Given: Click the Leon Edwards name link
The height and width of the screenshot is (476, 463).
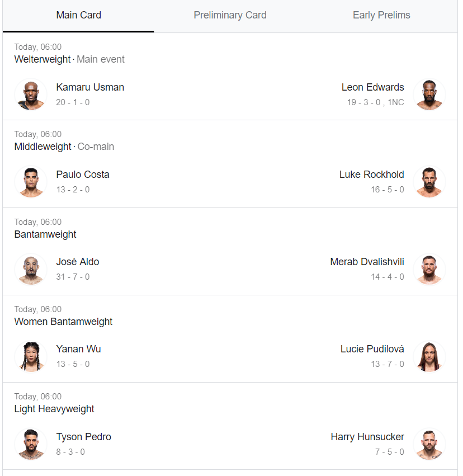Looking at the screenshot, I should point(372,87).
